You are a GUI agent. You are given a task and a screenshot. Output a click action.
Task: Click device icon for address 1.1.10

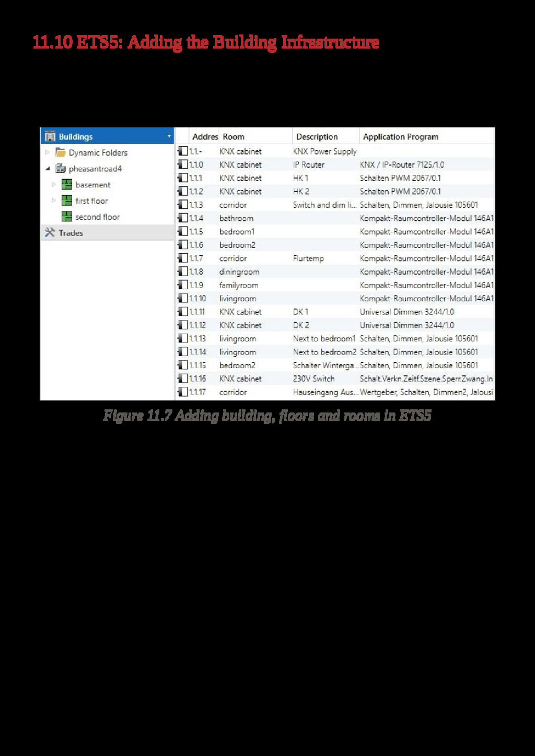[182, 299]
